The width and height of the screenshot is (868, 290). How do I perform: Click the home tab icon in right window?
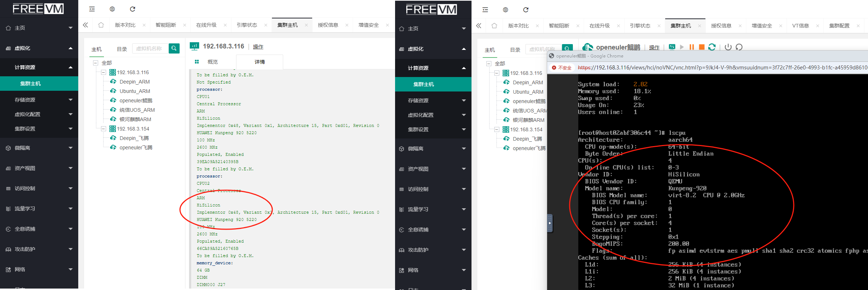pyautogui.click(x=494, y=26)
